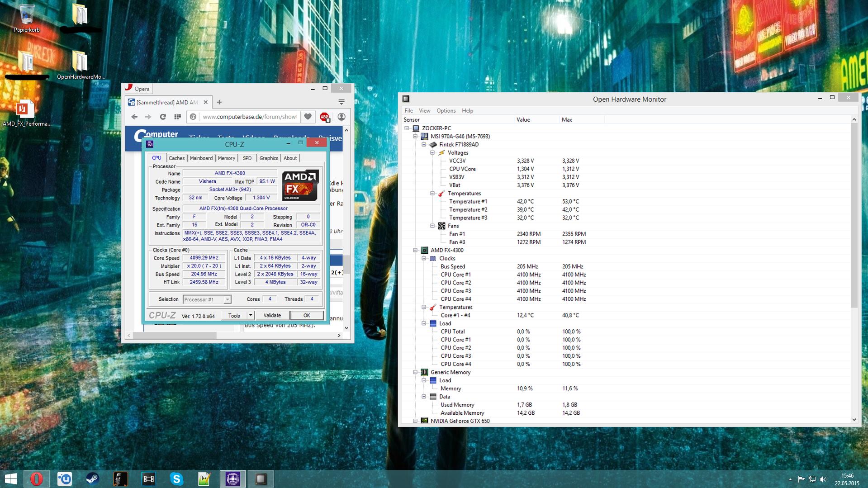The image size is (868, 488).
Task: Collapse the Fintek F71889AD node
Action: tap(424, 145)
